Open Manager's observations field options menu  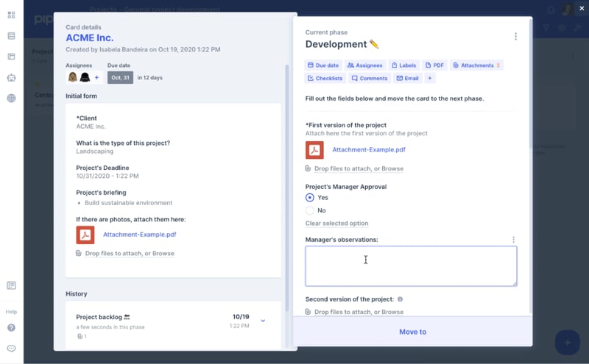(513, 240)
